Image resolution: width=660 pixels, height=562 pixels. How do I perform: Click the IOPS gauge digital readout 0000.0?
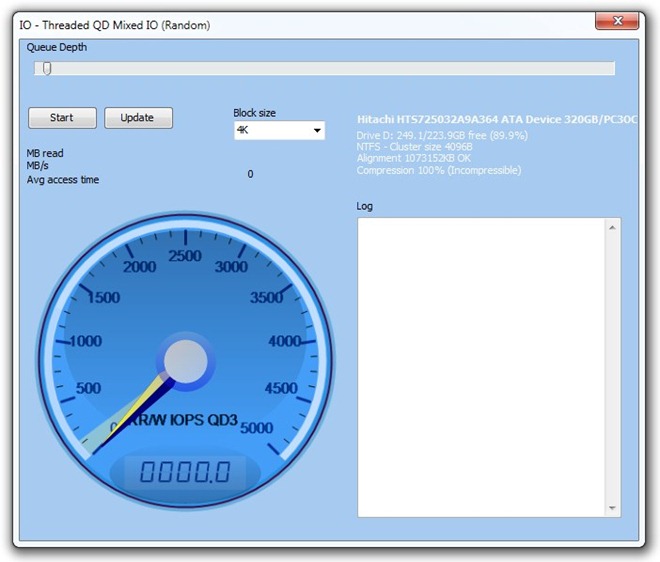coord(185,471)
